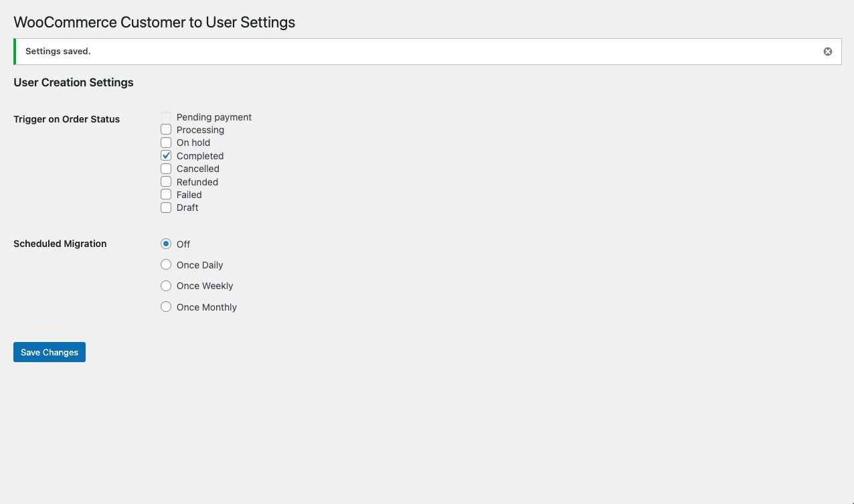Dismiss the Settings saved notice
Image resolution: width=854 pixels, height=504 pixels.
[x=828, y=52]
